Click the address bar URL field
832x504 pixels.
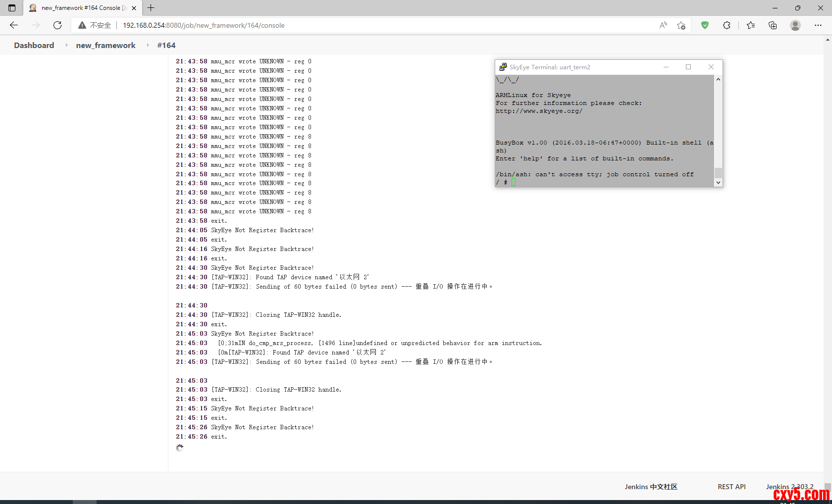(347, 25)
